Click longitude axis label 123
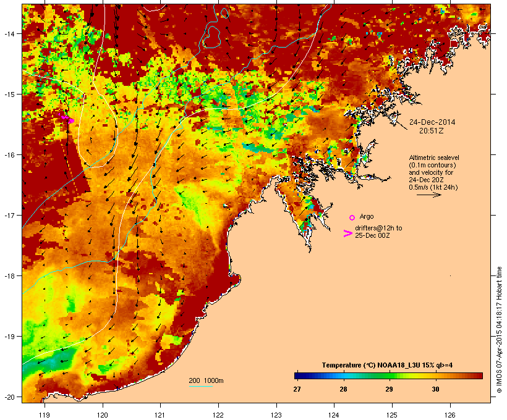 pos(276,415)
